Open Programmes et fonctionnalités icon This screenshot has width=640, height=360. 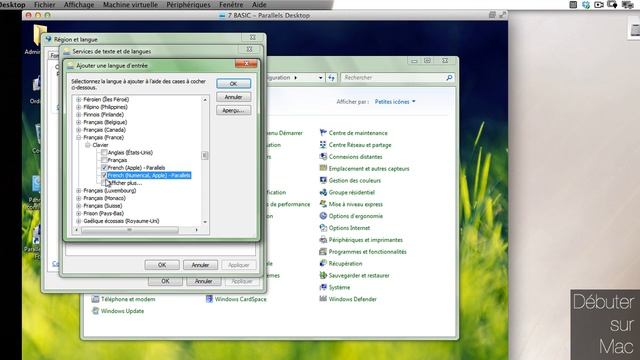point(323,251)
